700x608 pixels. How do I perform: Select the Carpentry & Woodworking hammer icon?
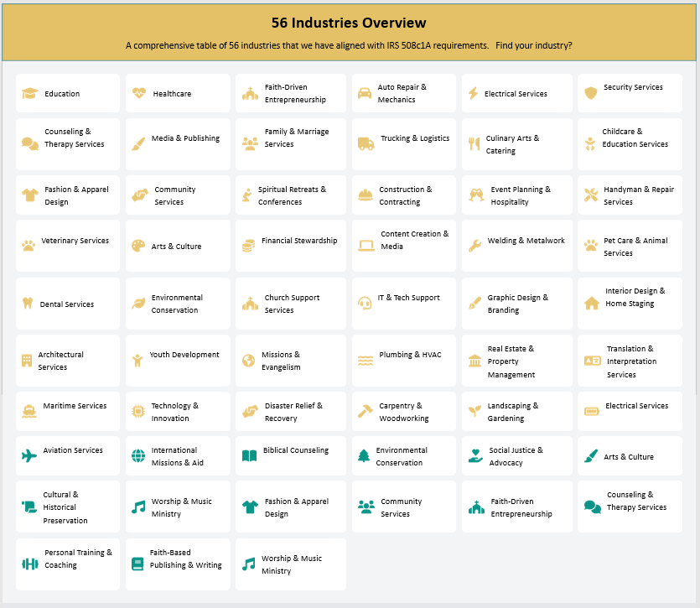click(366, 412)
